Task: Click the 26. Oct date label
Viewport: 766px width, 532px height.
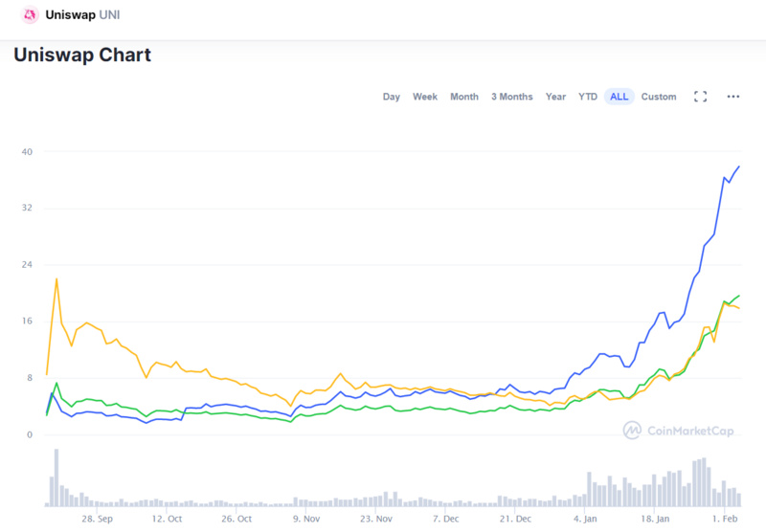Action: [x=237, y=519]
